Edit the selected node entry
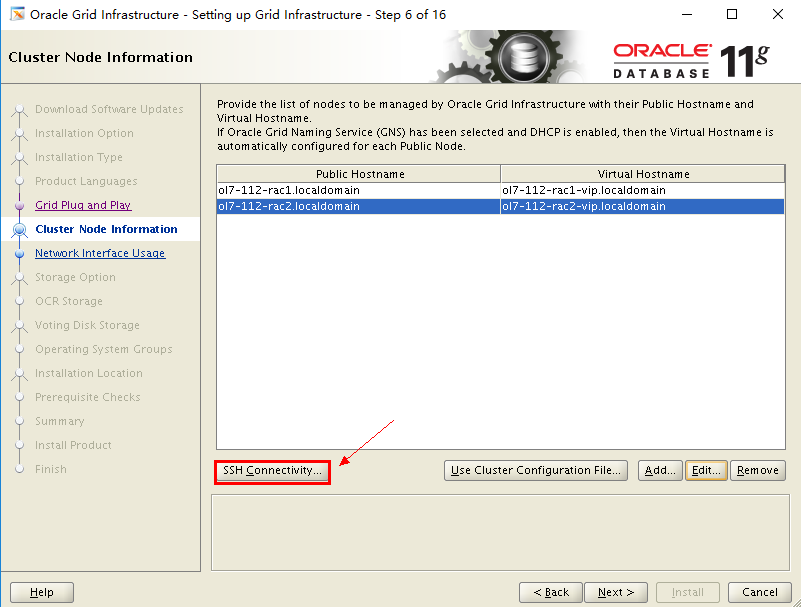The height and width of the screenshot is (607, 801). pyautogui.click(x=706, y=471)
